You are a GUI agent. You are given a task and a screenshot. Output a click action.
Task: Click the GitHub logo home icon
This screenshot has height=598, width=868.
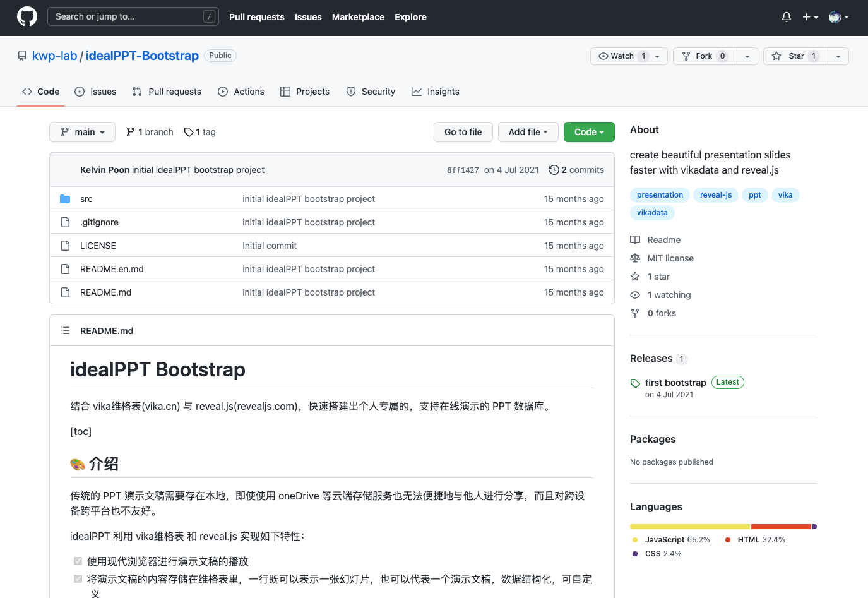[x=27, y=17]
